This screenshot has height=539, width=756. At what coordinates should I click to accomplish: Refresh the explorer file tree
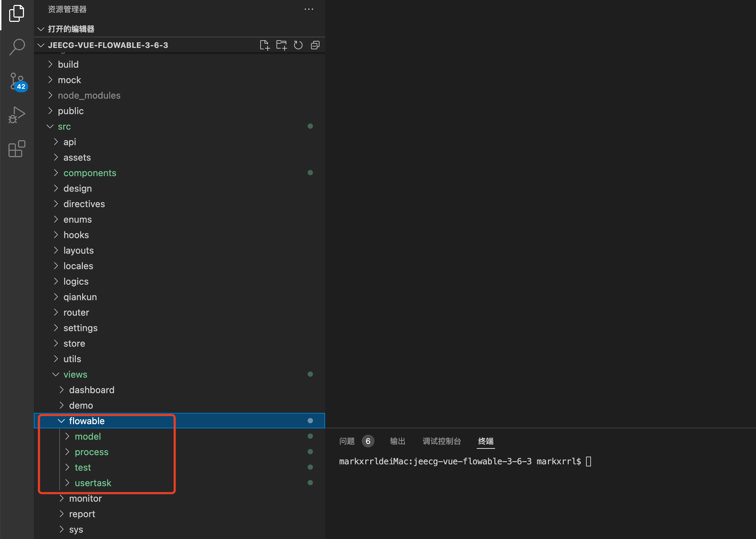[x=298, y=45]
